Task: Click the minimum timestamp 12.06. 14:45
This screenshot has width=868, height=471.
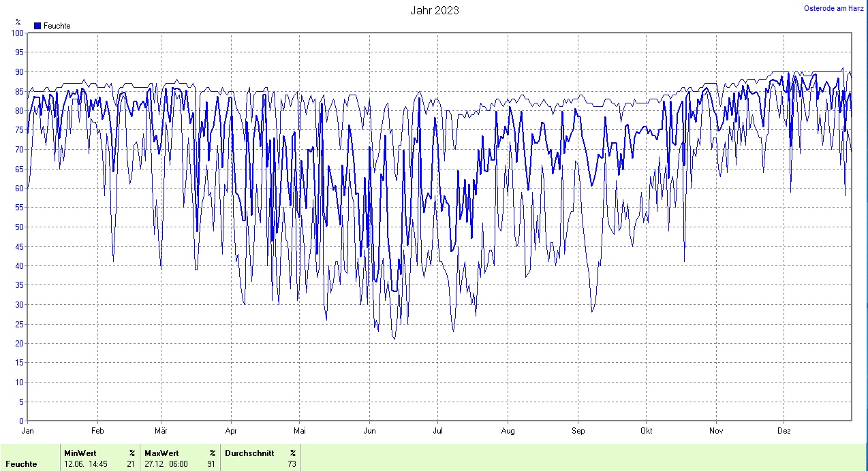Action: (x=86, y=464)
